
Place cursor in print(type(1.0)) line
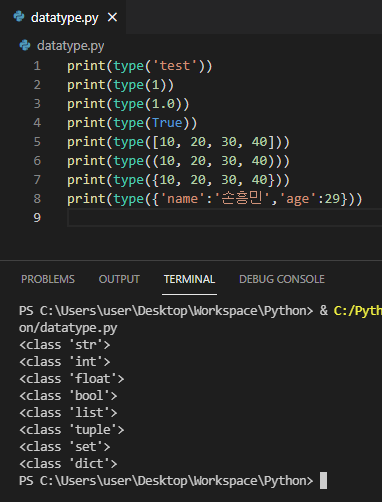[128, 104]
